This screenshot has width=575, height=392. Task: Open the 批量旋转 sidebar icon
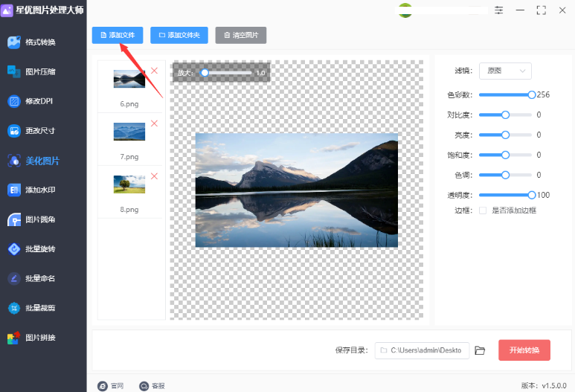(14, 249)
